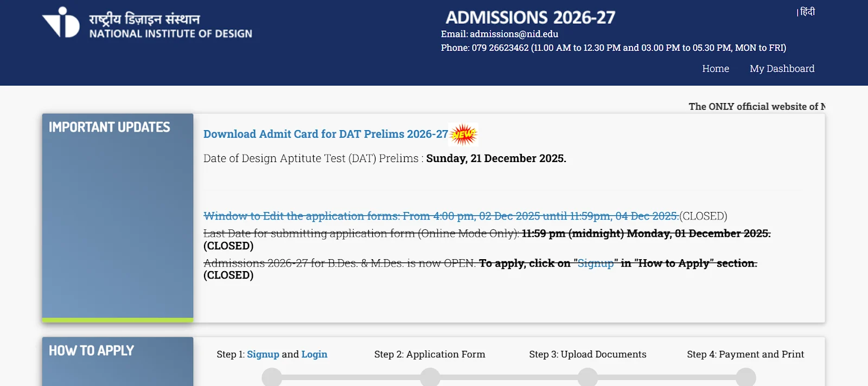Click the National Institute of Design title text
This screenshot has width=868, height=386.
(x=170, y=34)
